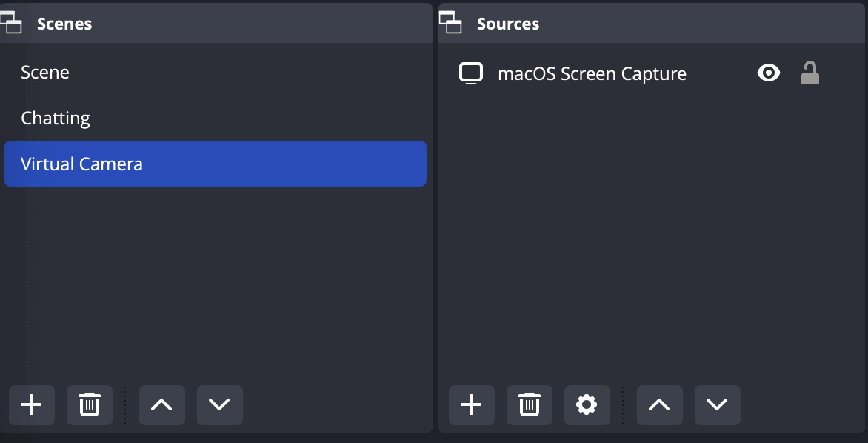The width and height of the screenshot is (868, 443).
Task: Move selected scene up in list
Action: click(x=161, y=404)
